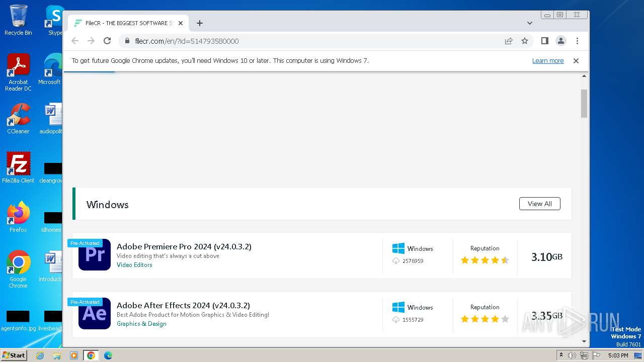
Task: Open the Video Editors category link
Action: click(x=134, y=265)
